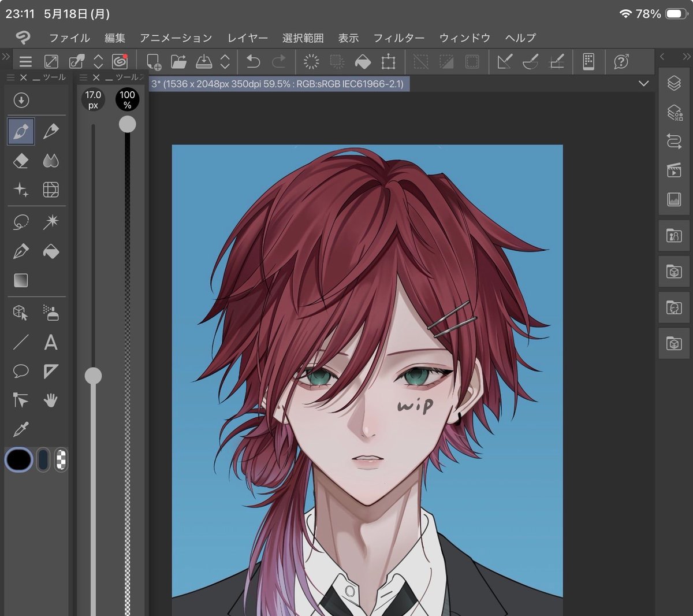
Task: Select the Pen tool in the tool palette
Action: coord(21,131)
